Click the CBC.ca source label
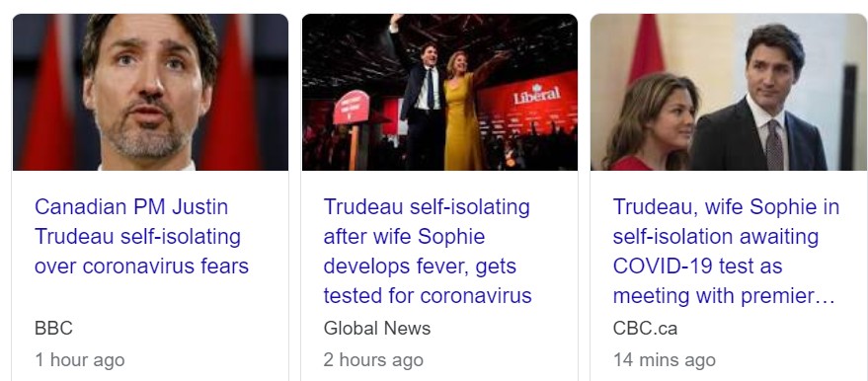868x381 pixels. tap(645, 329)
